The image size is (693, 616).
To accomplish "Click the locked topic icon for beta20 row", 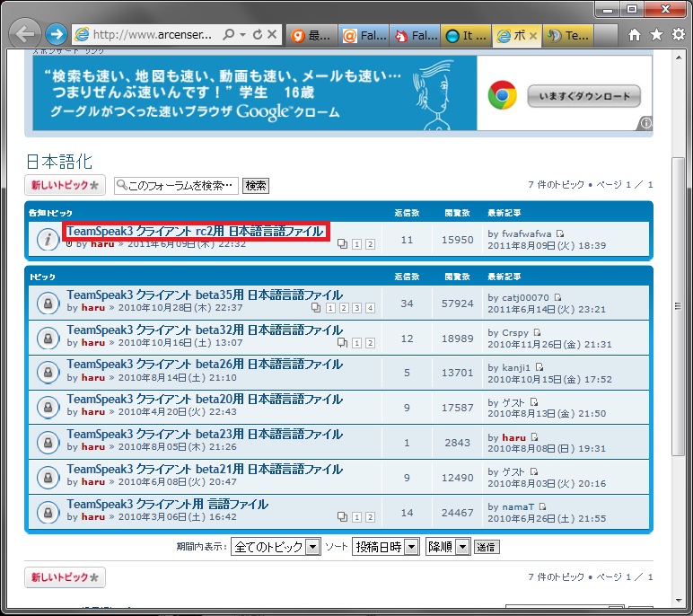I will click(x=48, y=408).
